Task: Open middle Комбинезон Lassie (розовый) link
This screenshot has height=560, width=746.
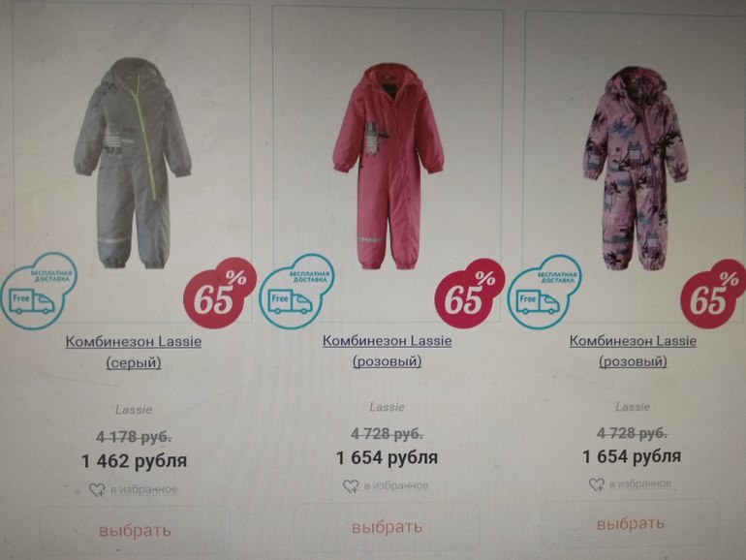Action: point(388,351)
